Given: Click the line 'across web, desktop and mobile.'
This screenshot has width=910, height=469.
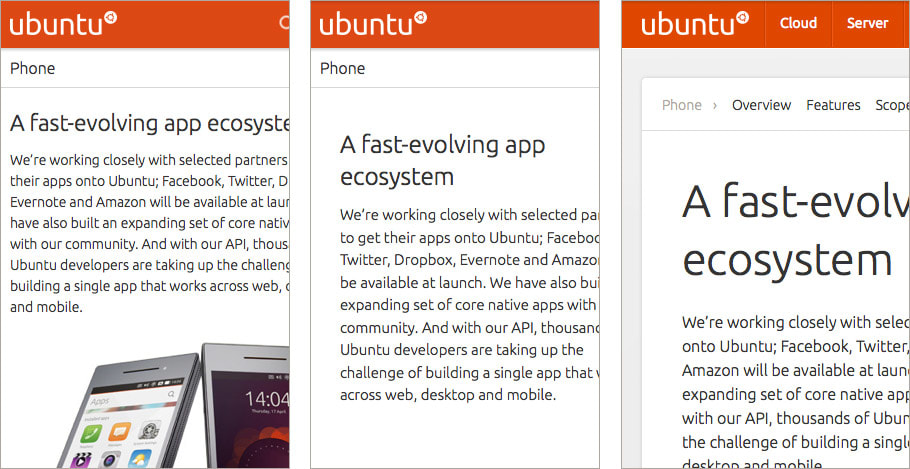Looking at the screenshot, I should [x=448, y=395].
